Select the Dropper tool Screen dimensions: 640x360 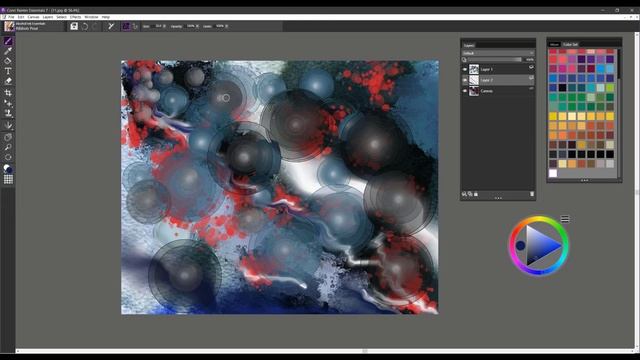[x=8, y=51]
